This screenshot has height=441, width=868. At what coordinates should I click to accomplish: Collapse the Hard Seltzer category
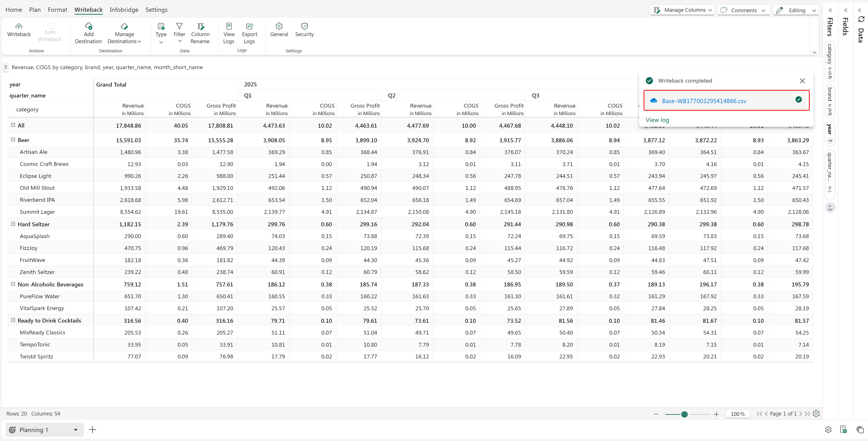13,224
